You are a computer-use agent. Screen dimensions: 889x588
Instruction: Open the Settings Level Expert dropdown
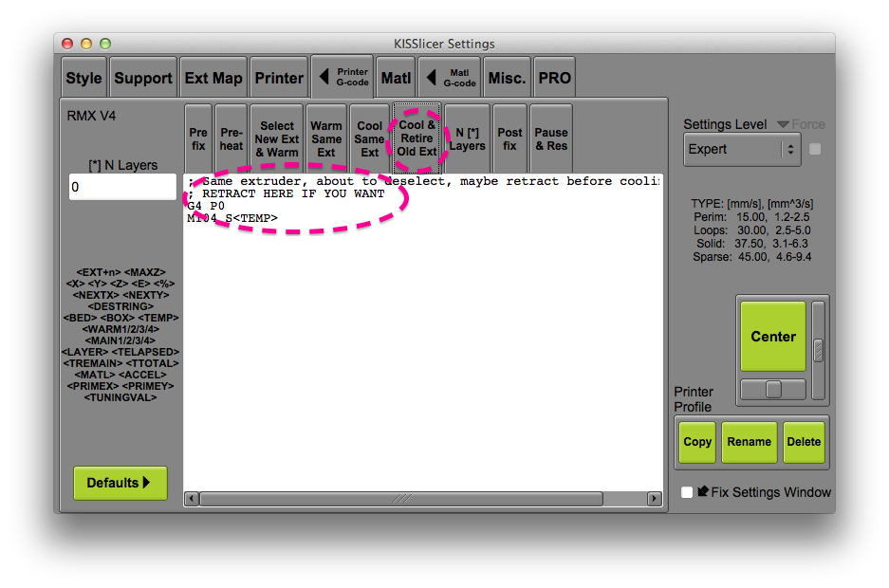coord(742,150)
